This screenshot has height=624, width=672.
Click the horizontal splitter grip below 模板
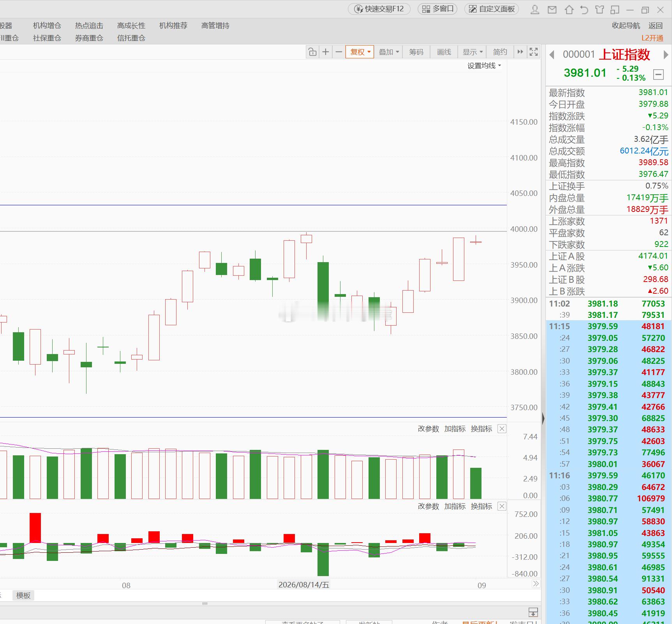pos(205,604)
